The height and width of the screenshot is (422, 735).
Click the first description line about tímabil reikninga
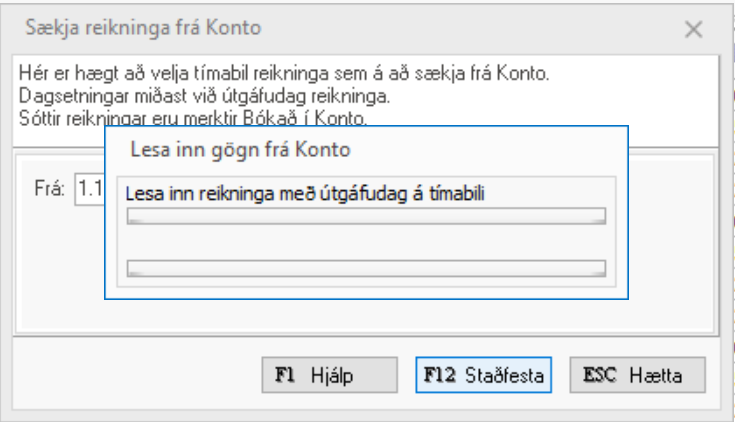pyautogui.click(x=286, y=76)
